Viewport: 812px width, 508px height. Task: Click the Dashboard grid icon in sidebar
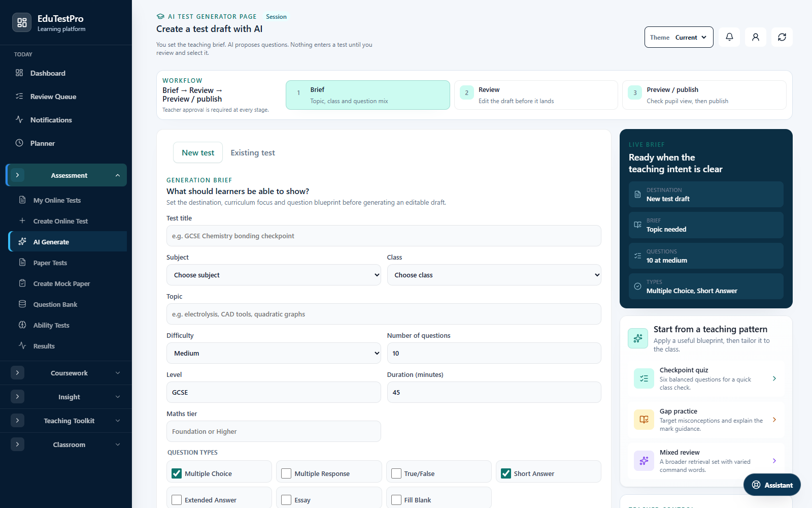tap(19, 73)
